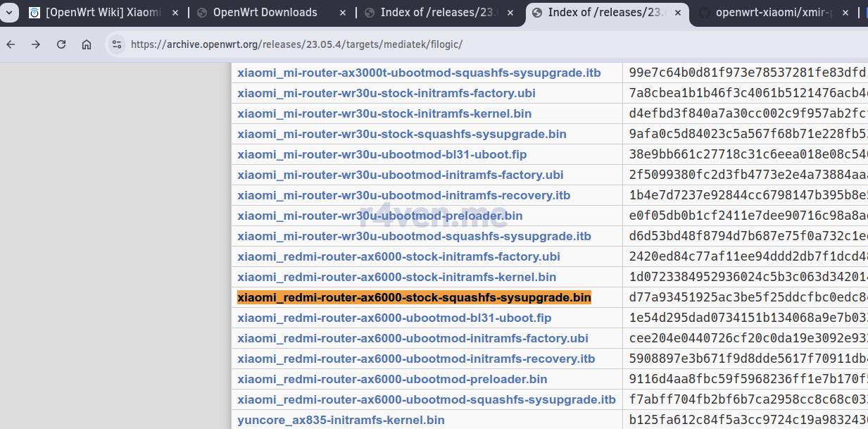Download wr30u stock initramfs factory.ubi
Viewport: 868px width, 429px height.
386,93
